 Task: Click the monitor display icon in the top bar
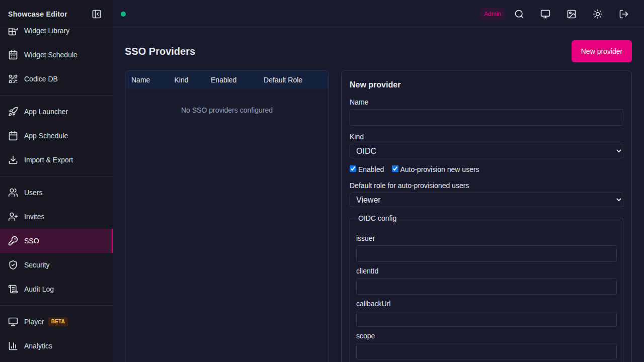[x=545, y=14]
